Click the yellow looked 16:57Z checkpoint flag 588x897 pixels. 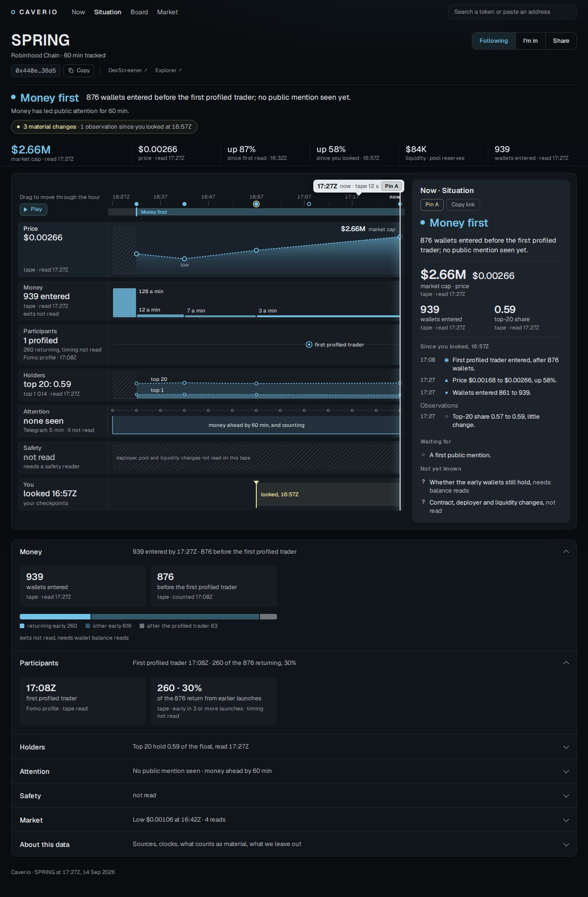256,483
